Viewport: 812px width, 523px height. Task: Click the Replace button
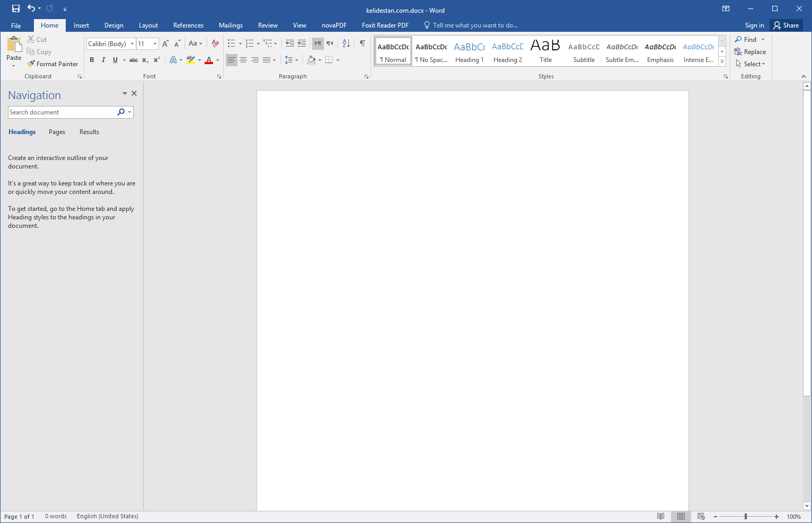(x=750, y=51)
